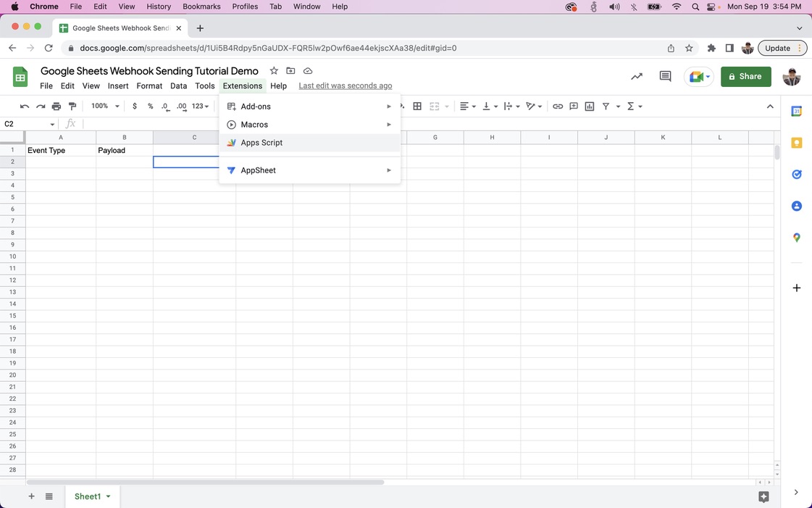Click the undo icon in toolbar
Image resolution: width=812 pixels, height=508 pixels.
[x=25, y=106]
